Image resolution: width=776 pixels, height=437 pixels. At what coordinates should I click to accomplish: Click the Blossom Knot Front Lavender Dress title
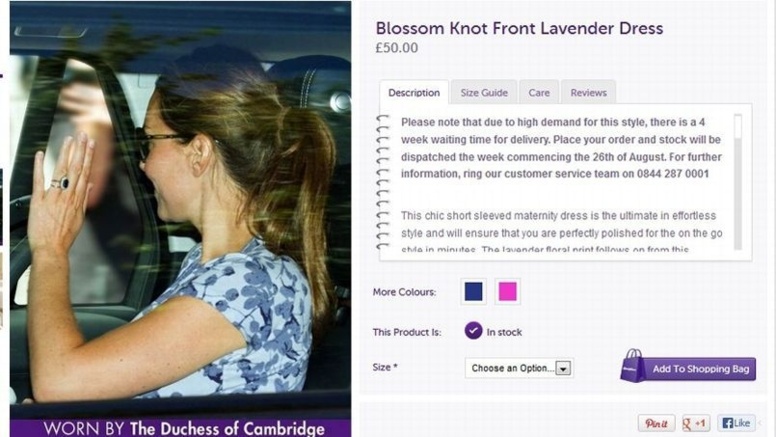pyautogui.click(x=519, y=28)
